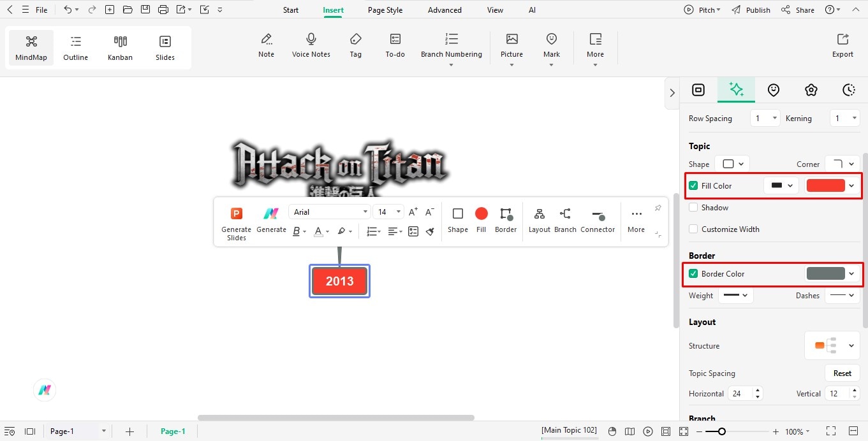Open the Advanced tab

pyautogui.click(x=445, y=10)
